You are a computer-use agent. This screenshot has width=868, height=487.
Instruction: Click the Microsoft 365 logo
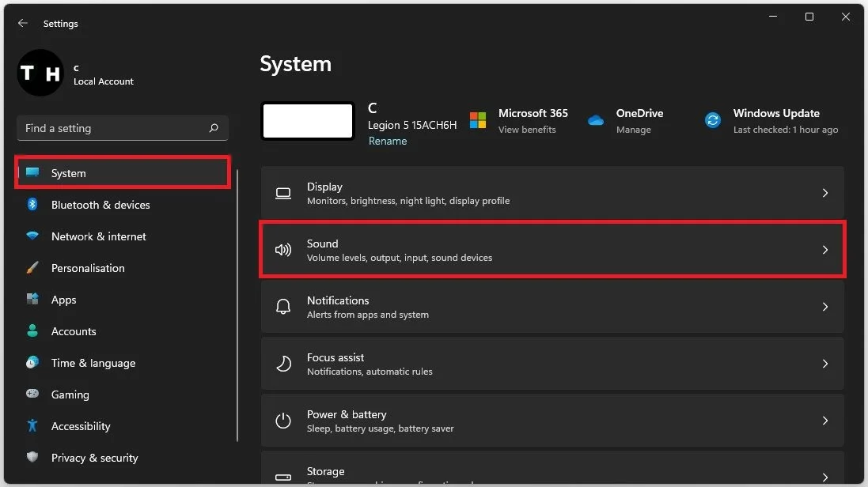coord(478,120)
